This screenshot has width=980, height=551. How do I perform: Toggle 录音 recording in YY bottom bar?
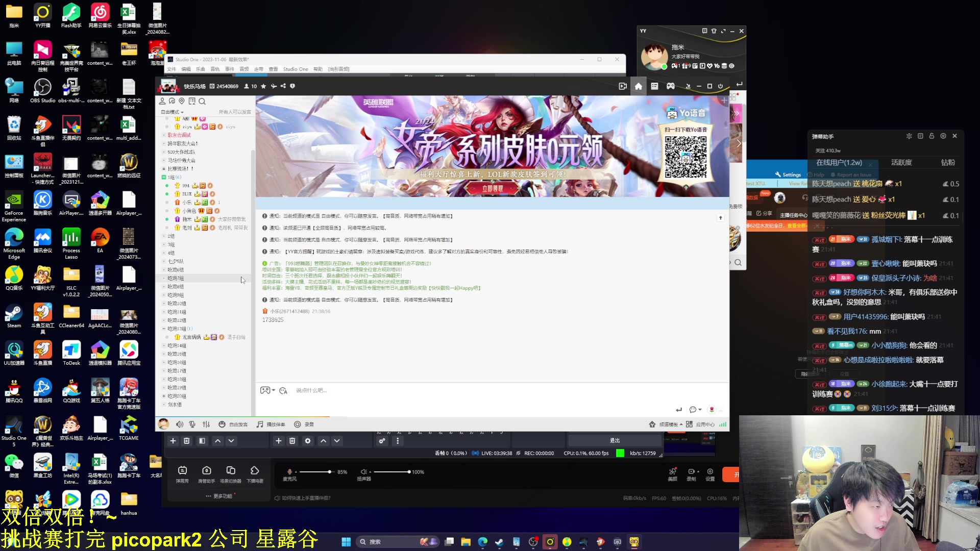pyautogui.click(x=304, y=424)
